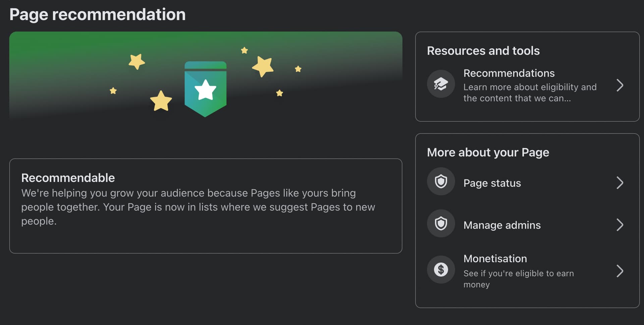This screenshot has width=644, height=325.
Task: Expand Manage admins via right chevron
Action: [x=620, y=225]
